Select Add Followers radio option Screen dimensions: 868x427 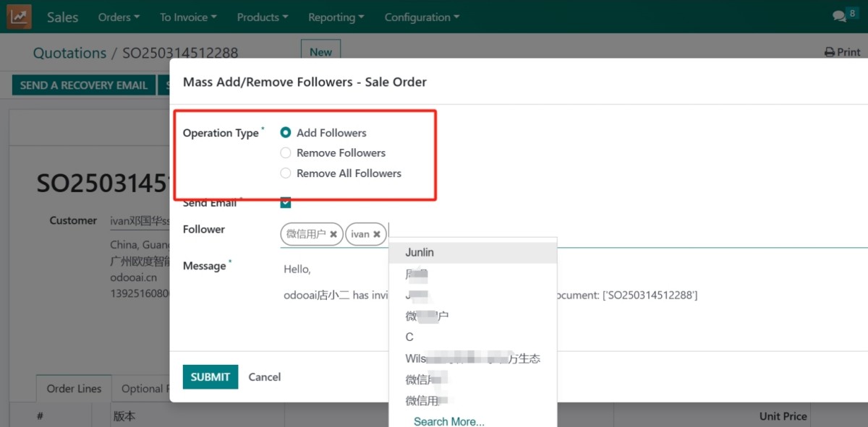286,133
